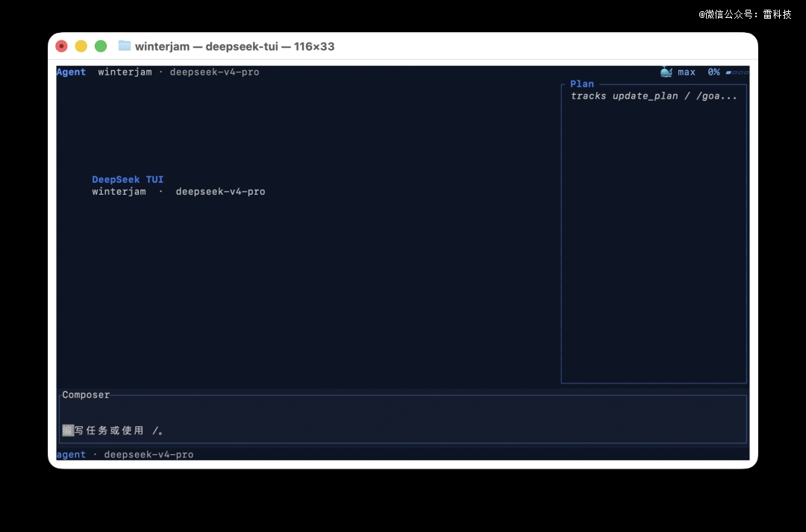Close the terminal window with red button
Viewport: 806px width, 532px height.
point(62,46)
